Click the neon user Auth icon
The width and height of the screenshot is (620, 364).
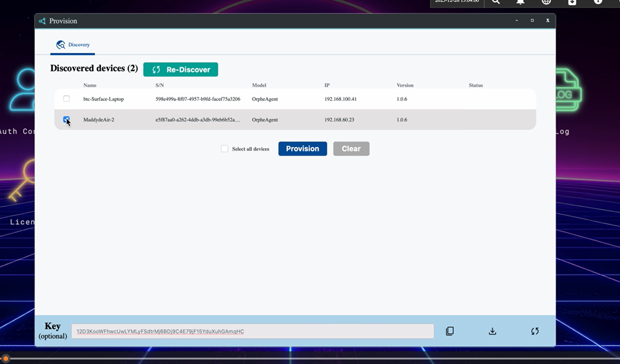tap(23, 90)
